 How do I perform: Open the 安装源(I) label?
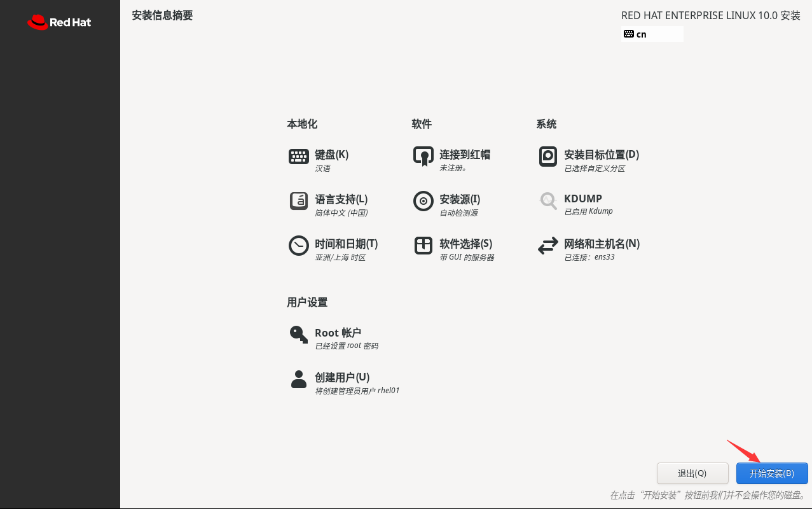point(460,199)
